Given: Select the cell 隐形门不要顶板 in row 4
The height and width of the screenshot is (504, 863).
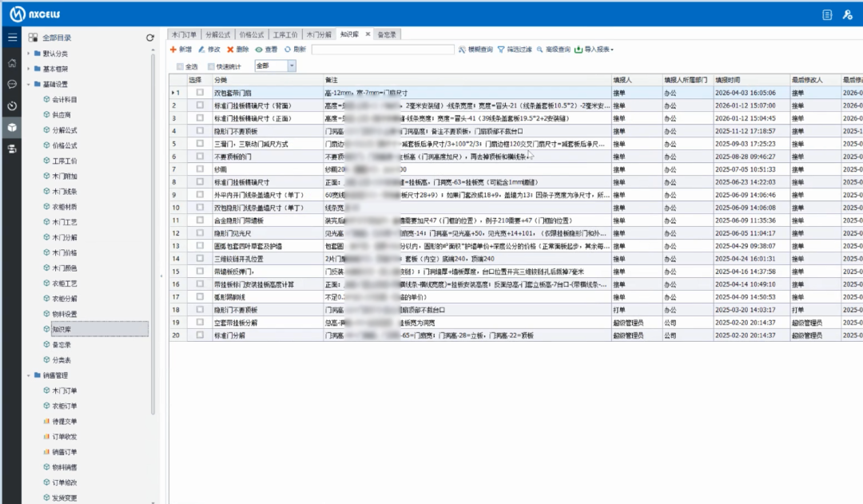Looking at the screenshot, I should 268,131.
